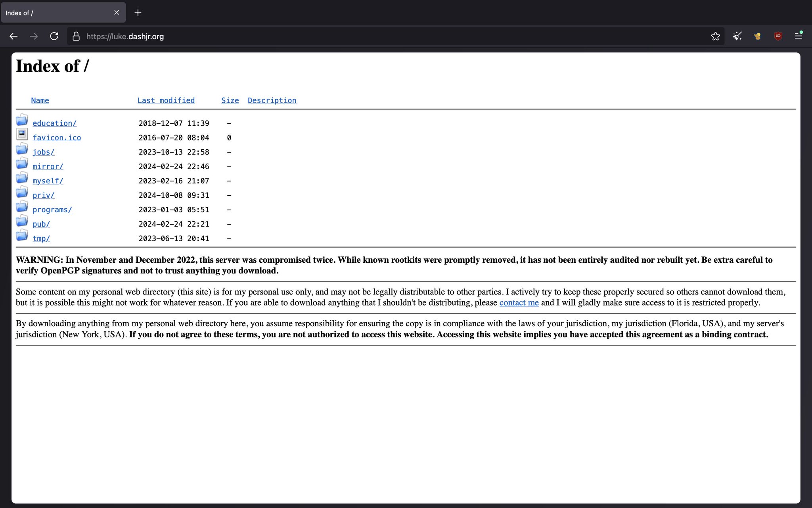This screenshot has height=508, width=812.
Task: Sort listing by Last modified column
Action: (x=166, y=100)
